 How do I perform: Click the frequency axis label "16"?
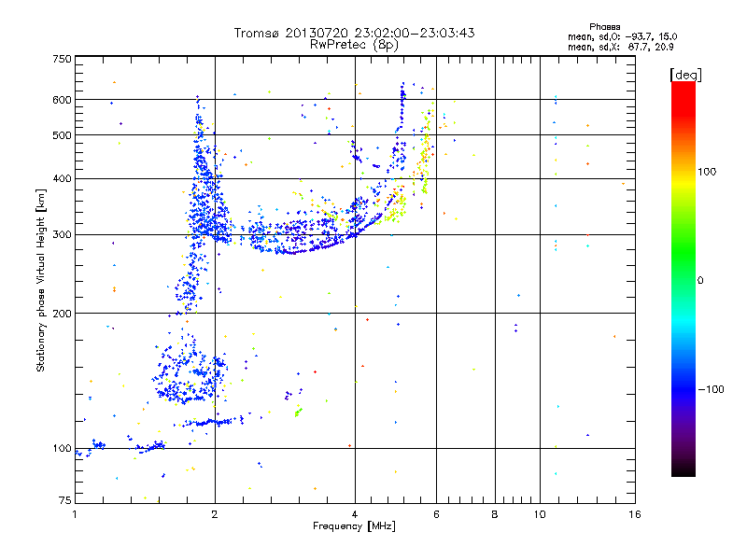click(635, 514)
